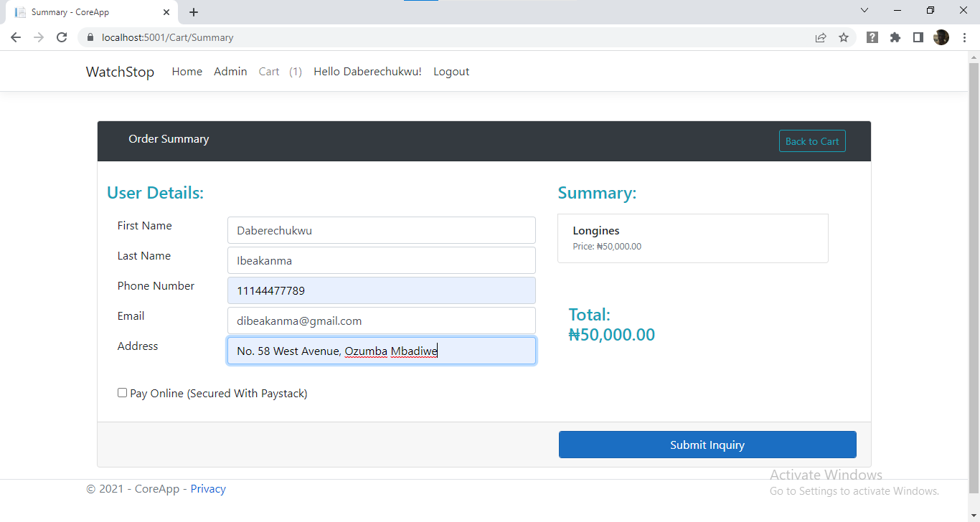Open Chrome three-dot menu
980x522 pixels.
point(964,37)
